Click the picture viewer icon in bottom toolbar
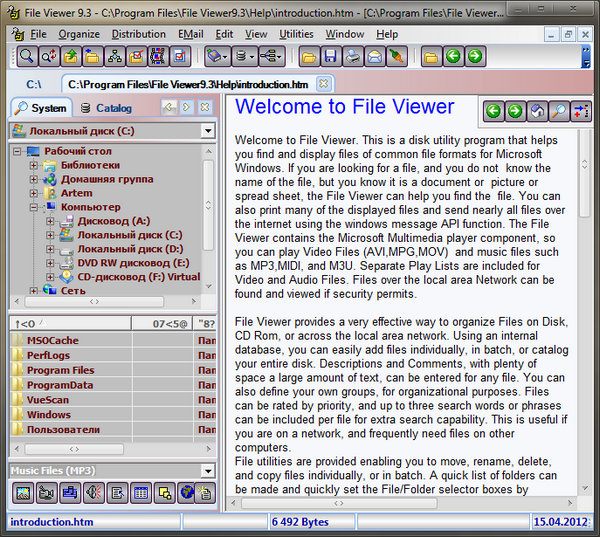This screenshot has height=537, width=600. [x=22, y=492]
